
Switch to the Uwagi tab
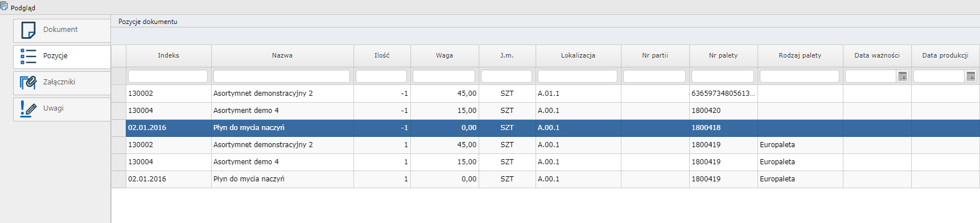62,109
